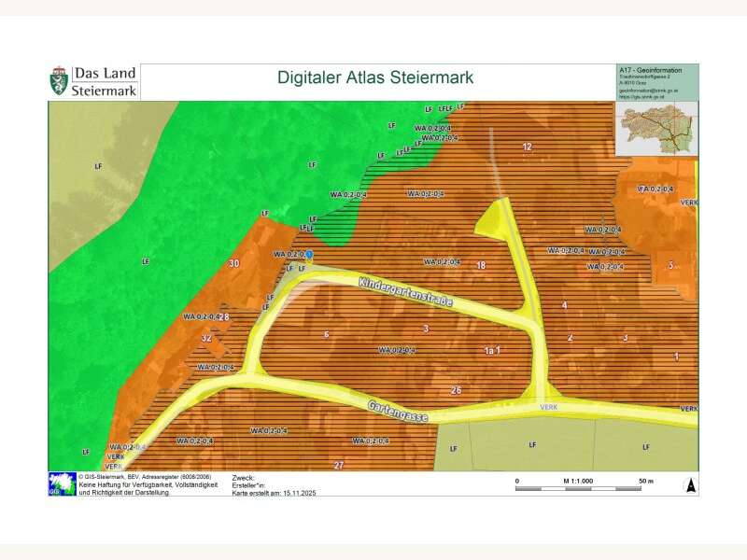The height and width of the screenshot is (560, 747).
Task: Click the Das Land Steiermark crest logo
Action: click(59, 81)
